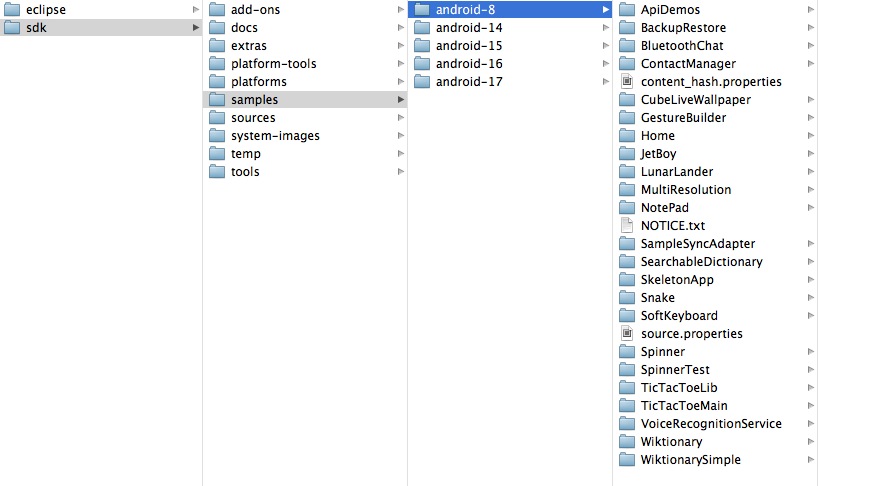Click the sources folder icon
Viewport: 882px width, 486px height.
pos(217,118)
